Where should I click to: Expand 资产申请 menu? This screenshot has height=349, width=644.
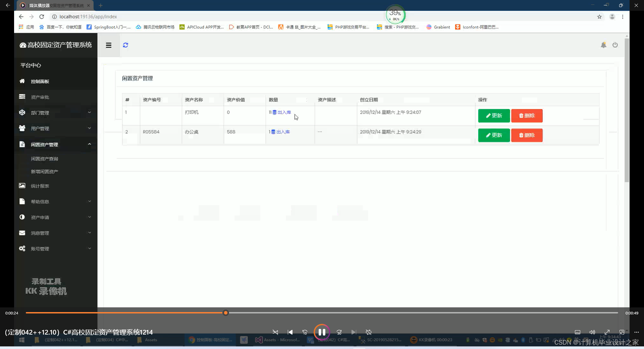(56, 217)
